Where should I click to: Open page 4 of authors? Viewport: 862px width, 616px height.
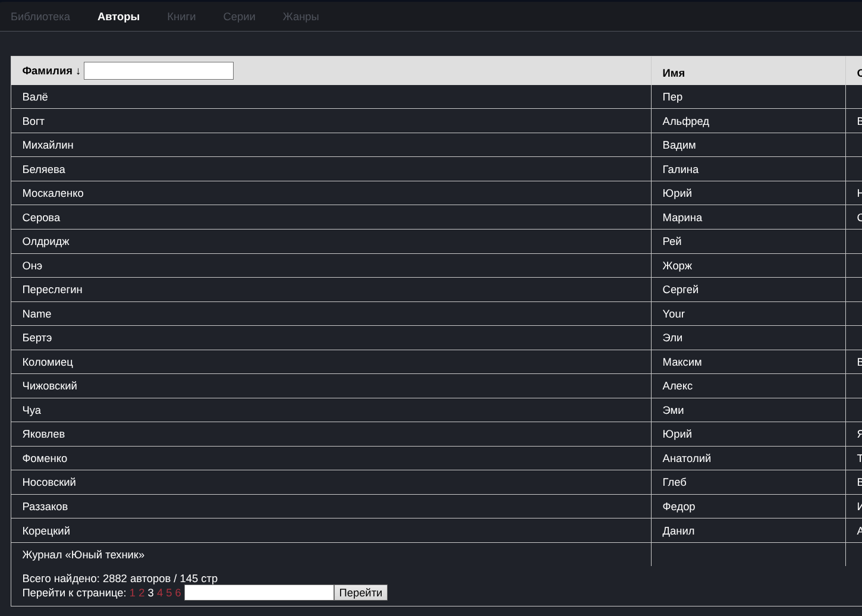[x=160, y=593]
